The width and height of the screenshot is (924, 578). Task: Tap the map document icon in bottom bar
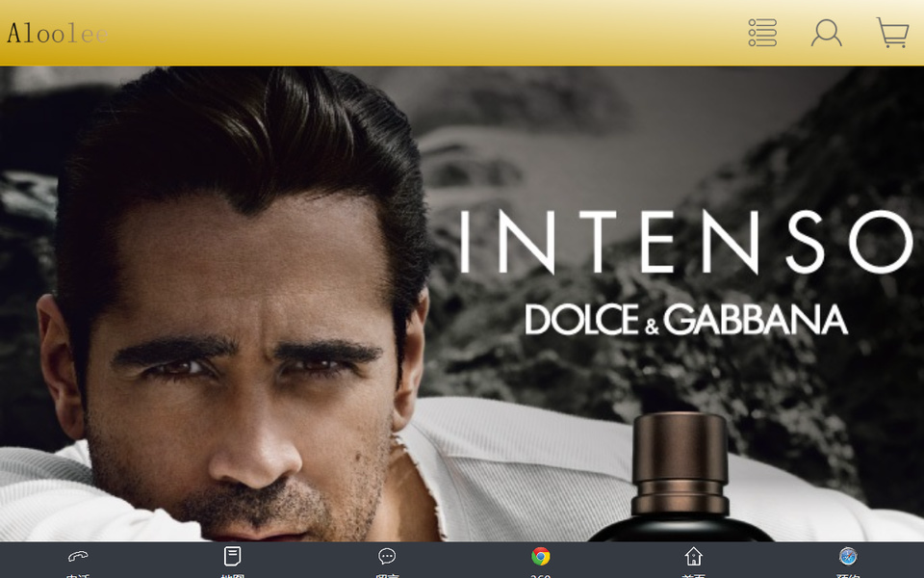(x=232, y=556)
